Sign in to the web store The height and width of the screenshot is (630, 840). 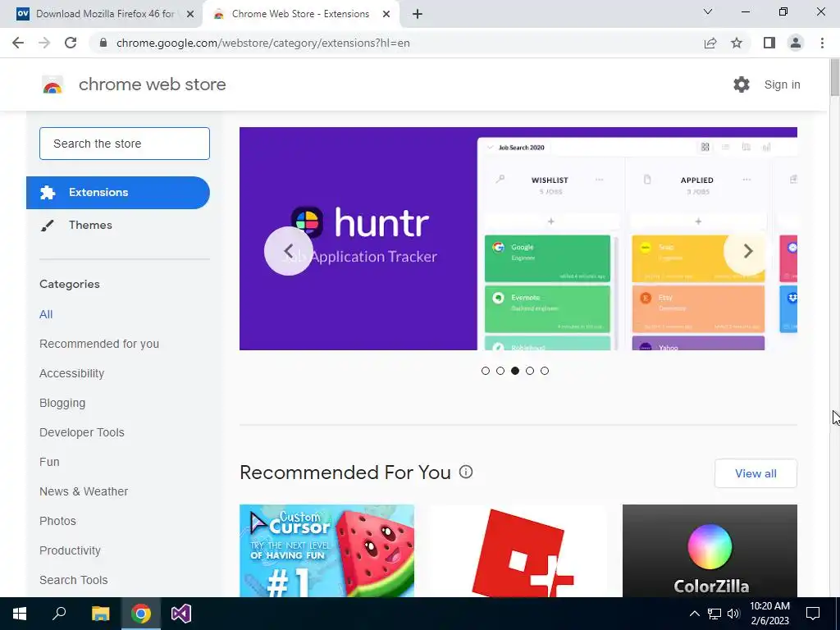click(782, 84)
